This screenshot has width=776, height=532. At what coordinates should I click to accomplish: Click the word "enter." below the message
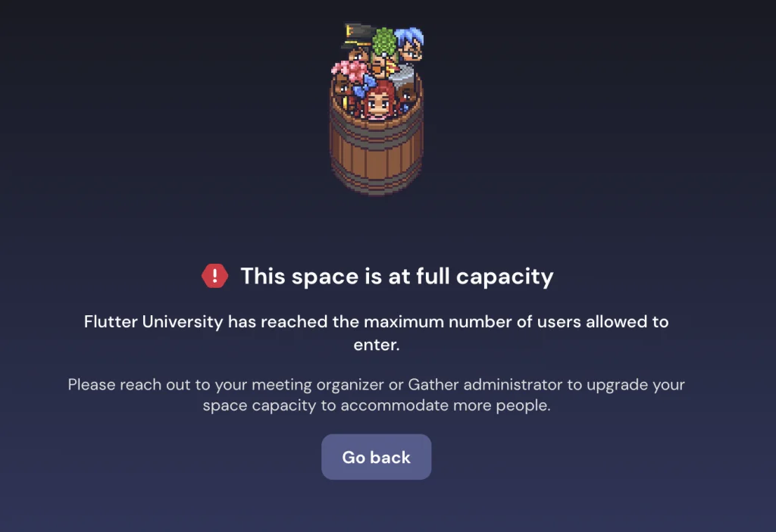tap(376, 345)
